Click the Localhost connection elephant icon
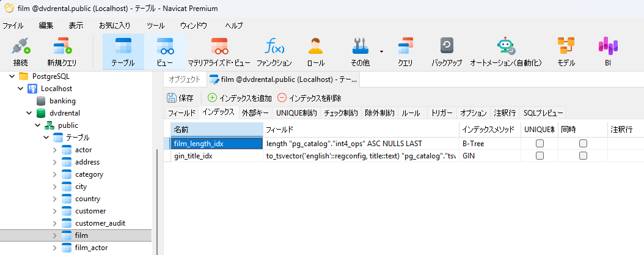644x255 pixels. click(32, 89)
